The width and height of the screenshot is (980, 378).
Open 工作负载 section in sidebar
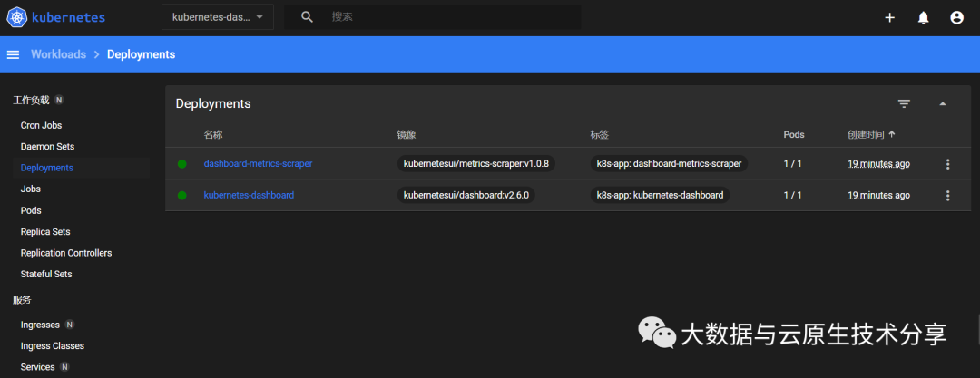(31, 100)
